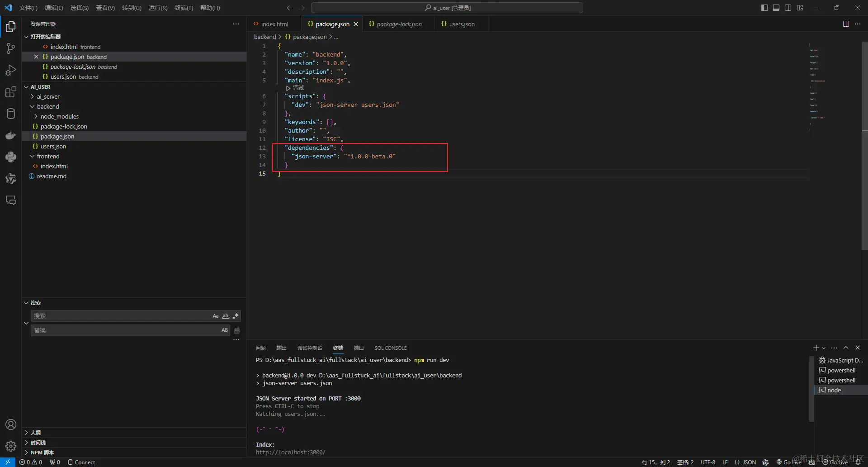Toggle match case in search
This screenshot has height=467, width=868.
(216, 316)
